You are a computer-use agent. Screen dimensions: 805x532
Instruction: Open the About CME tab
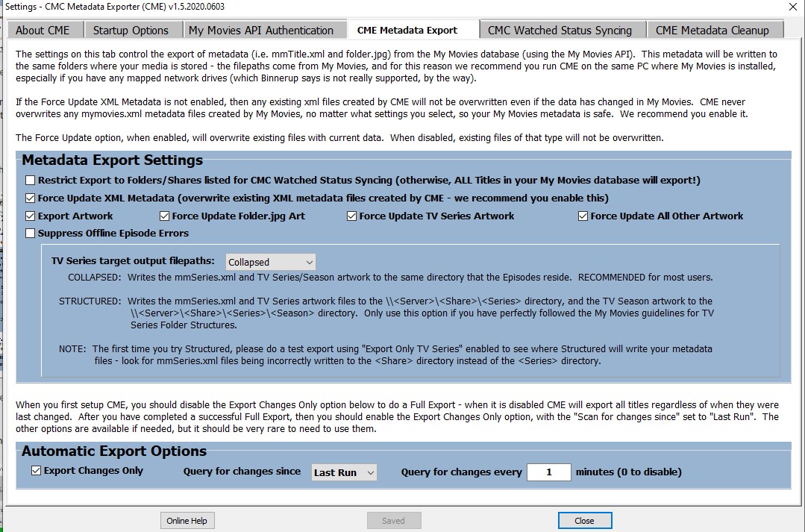45,31
